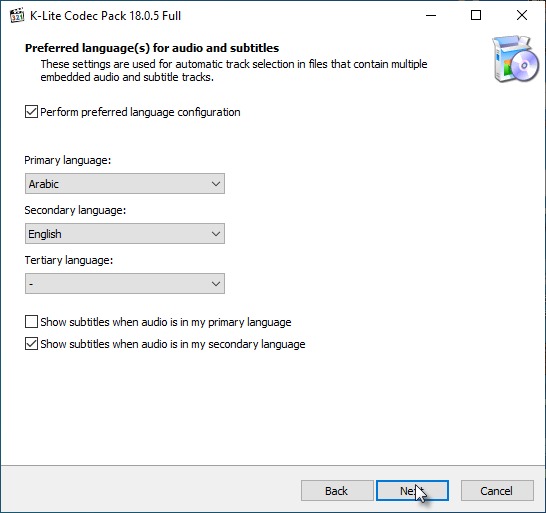Click the installer disc box icon
This screenshot has height=513, width=546.
515,59
